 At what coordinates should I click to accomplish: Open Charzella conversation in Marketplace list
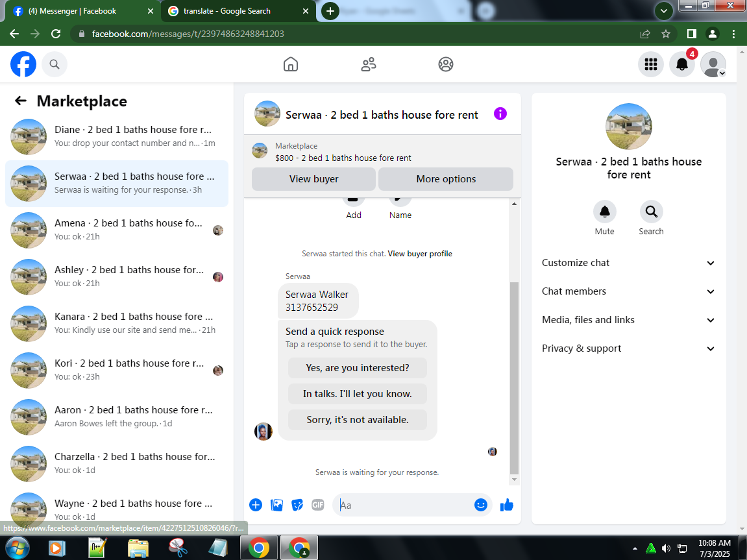[x=117, y=463]
